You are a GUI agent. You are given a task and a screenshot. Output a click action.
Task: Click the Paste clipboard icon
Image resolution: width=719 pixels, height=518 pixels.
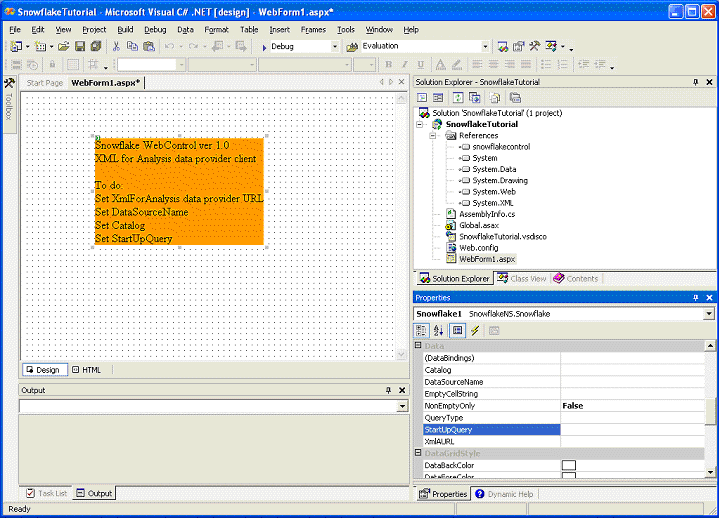tap(149, 46)
